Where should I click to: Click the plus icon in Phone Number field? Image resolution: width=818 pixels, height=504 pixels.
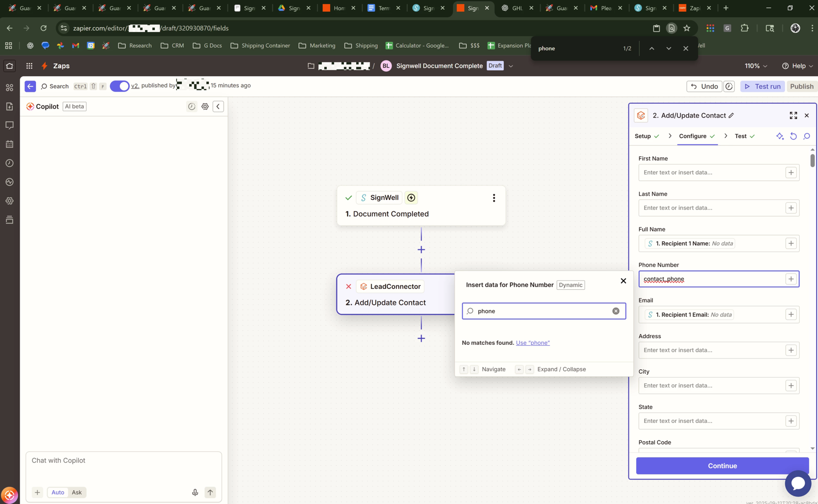(790, 279)
